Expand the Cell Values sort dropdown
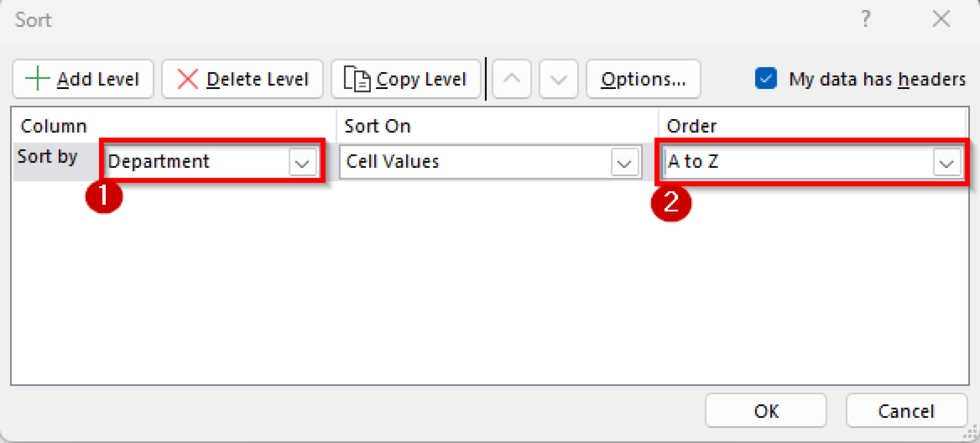 (x=624, y=162)
